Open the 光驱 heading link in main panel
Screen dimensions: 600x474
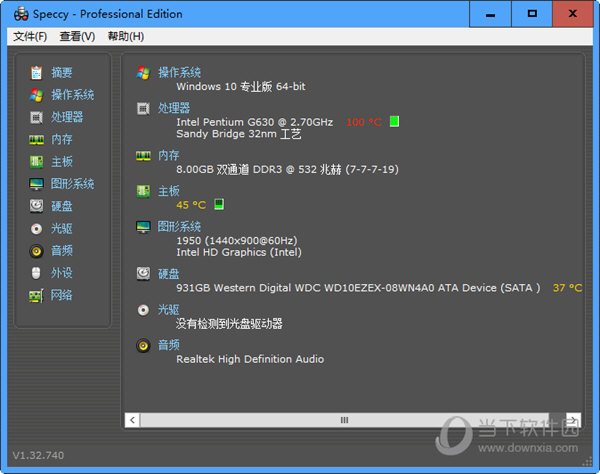tap(169, 309)
